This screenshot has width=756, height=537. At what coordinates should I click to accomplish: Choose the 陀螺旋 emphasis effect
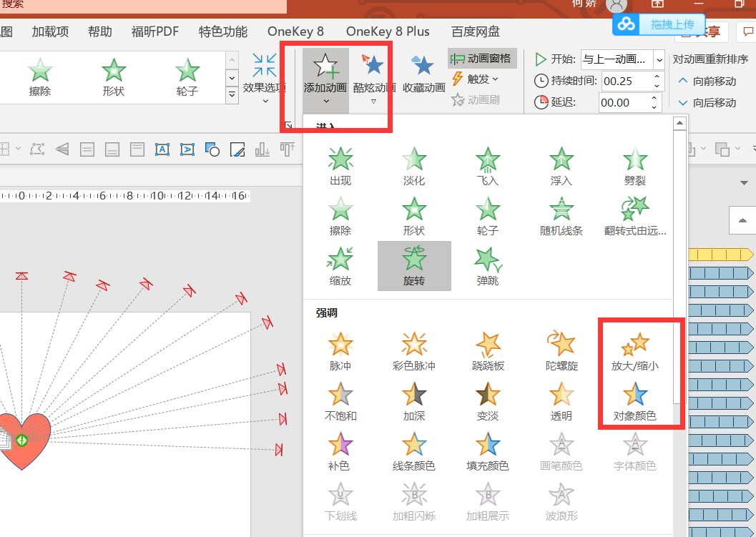tap(561, 350)
